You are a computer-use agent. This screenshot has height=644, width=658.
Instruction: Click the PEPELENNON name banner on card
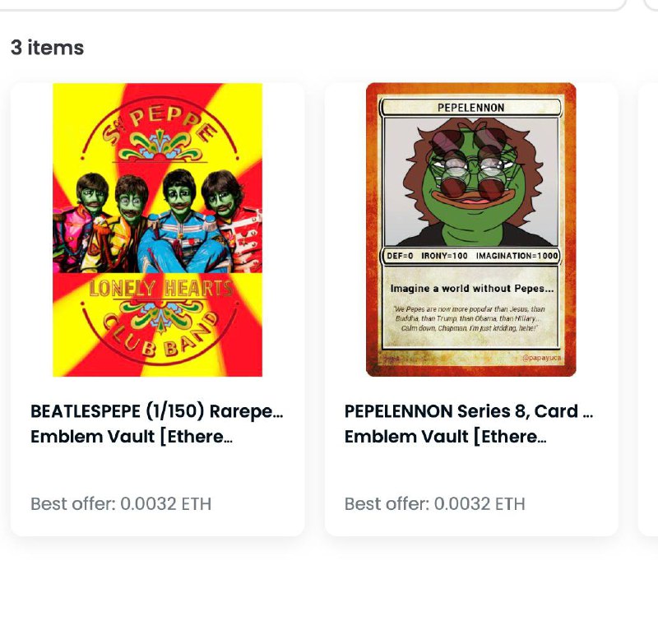tap(470, 108)
